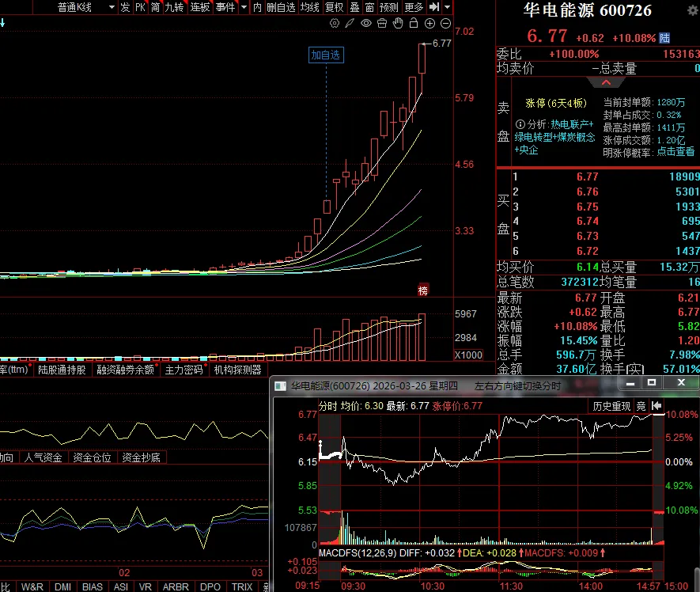Click buy level 1 price 6.77
The height and width of the screenshot is (592, 700).
(587, 176)
